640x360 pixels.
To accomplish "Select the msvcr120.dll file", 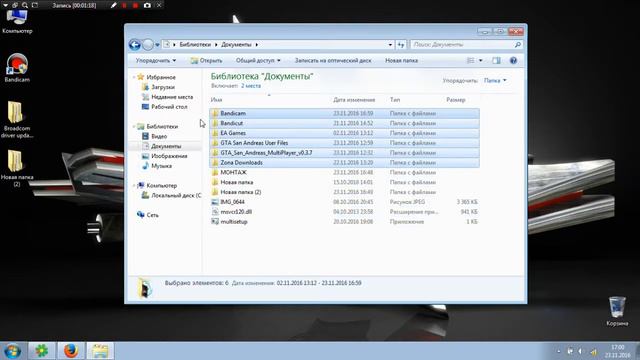I will (x=344, y=212).
